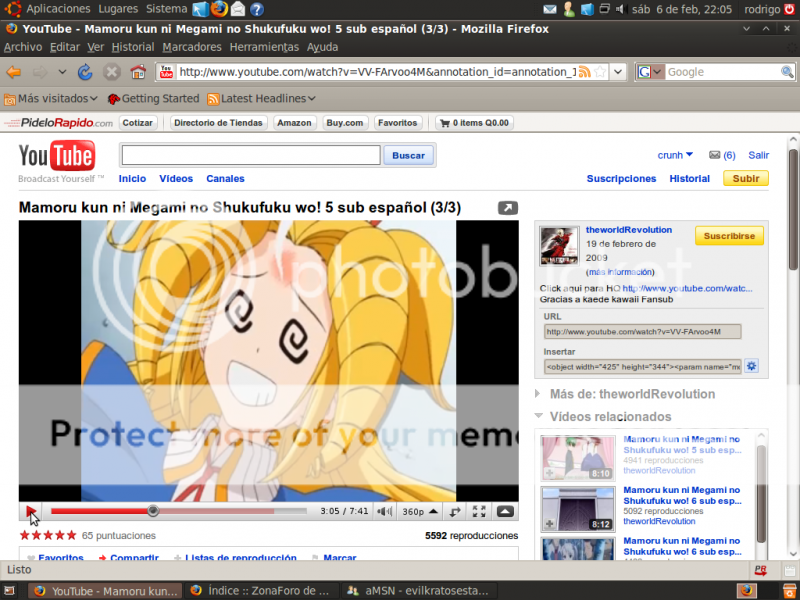Go to the Firefox home page icon

click(138, 72)
